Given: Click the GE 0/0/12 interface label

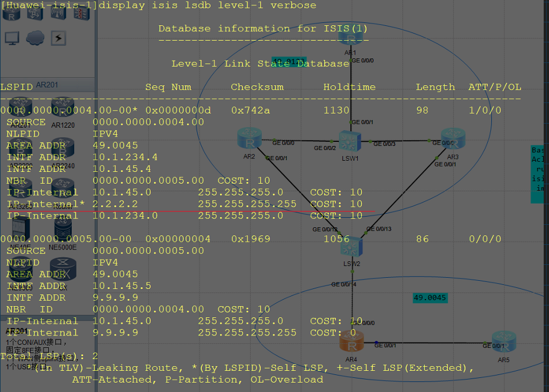Looking at the screenshot, I should [325, 229].
